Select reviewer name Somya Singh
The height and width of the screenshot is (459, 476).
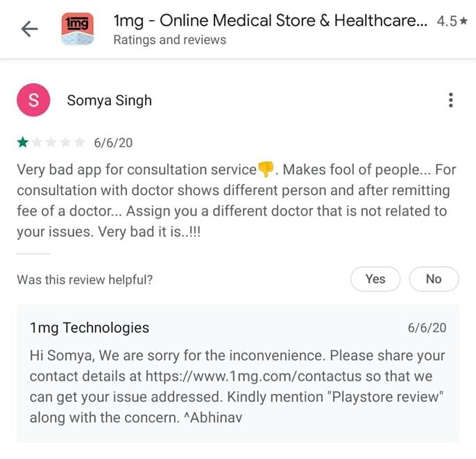click(109, 101)
